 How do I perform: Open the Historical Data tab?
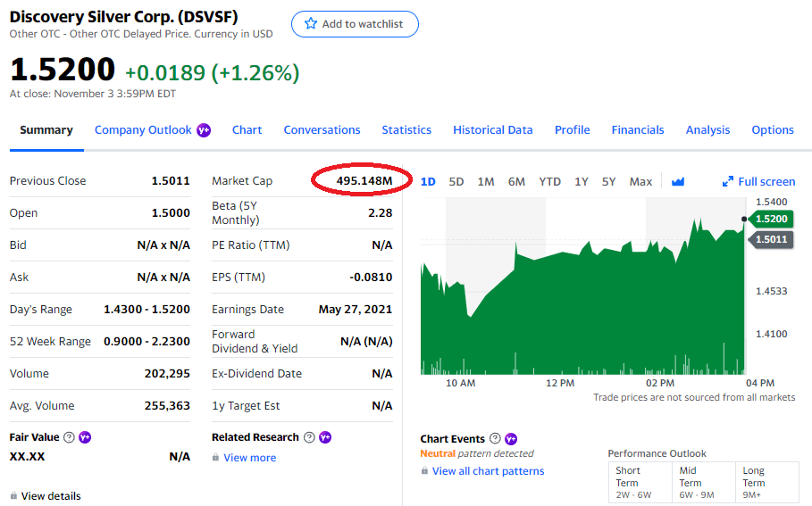pos(492,129)
